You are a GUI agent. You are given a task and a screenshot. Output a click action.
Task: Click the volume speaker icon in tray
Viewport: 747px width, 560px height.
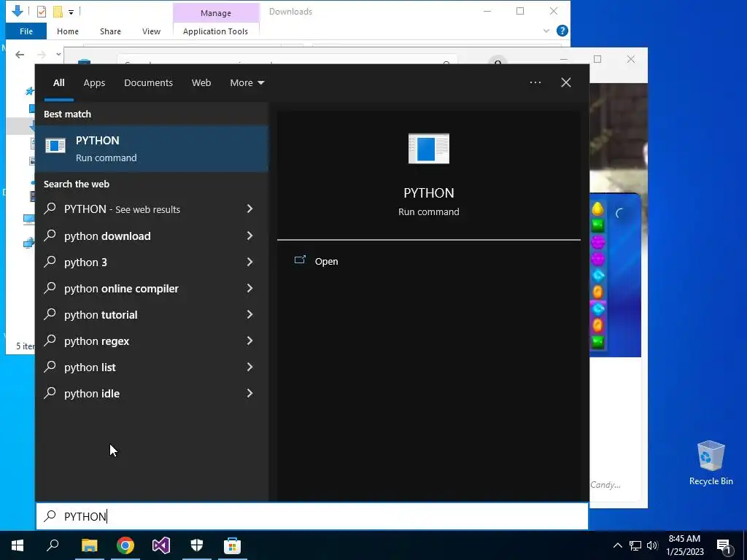(652, 545)
